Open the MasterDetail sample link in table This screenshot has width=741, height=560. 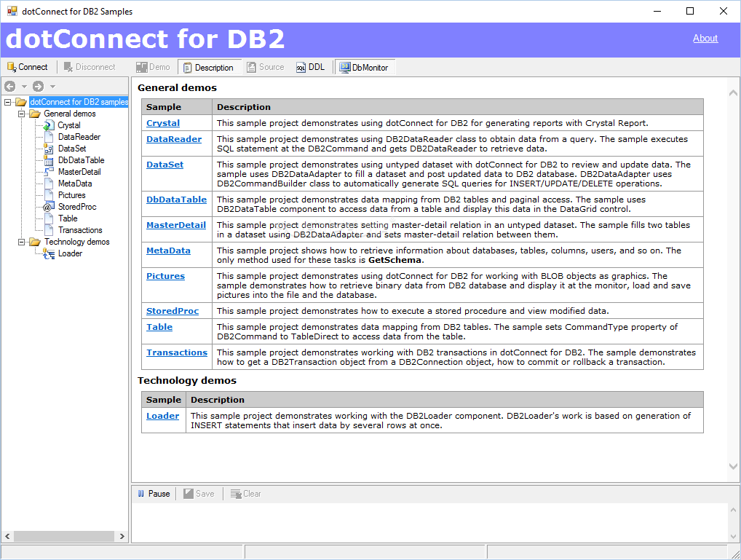176,225
